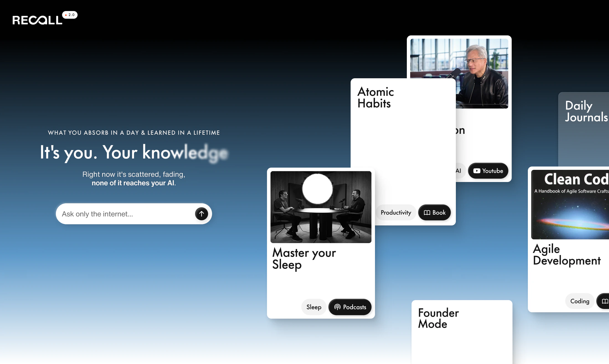609x364 pixels.
Task: Select the Book tag on Atomic Habits
Action: click(435, 212)
